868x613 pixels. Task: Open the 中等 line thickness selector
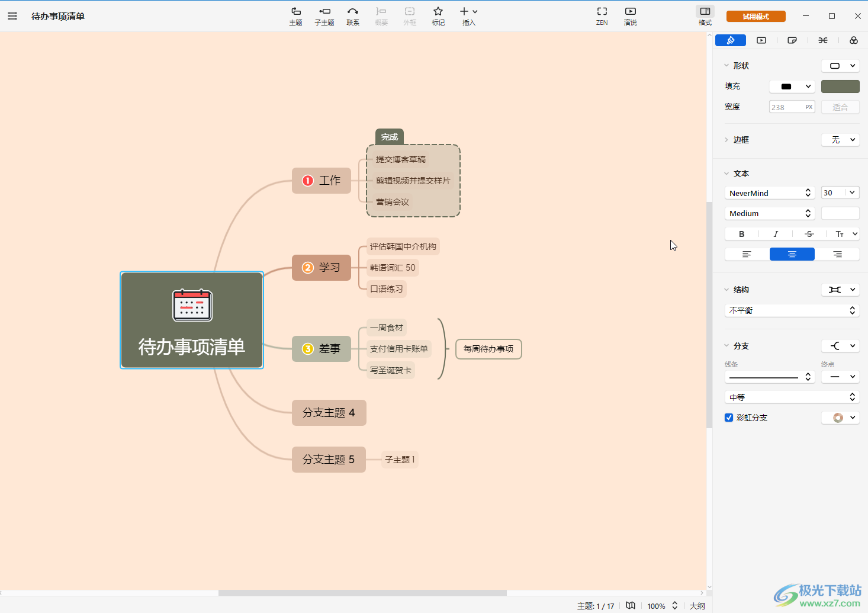point(792,397)
